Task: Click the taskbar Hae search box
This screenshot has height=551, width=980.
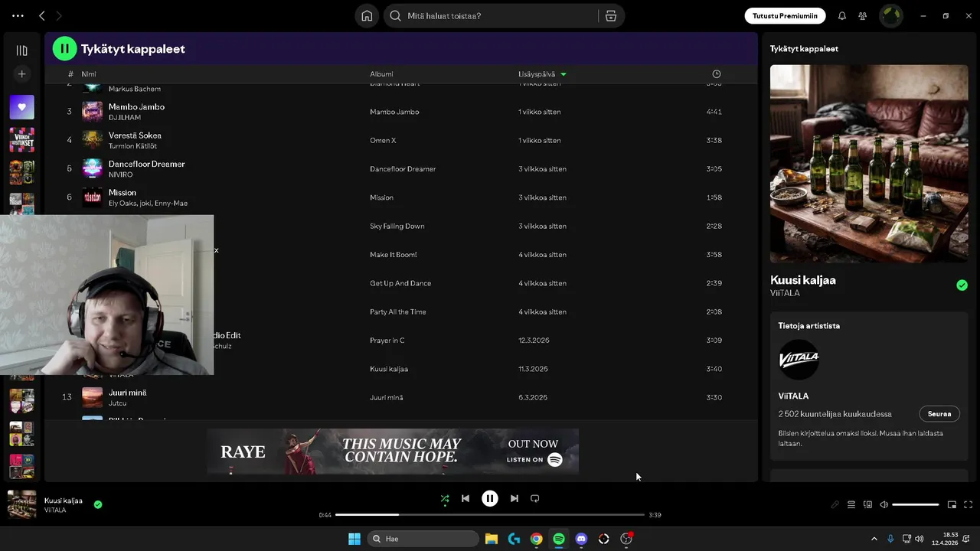Action: coord(422,539)
